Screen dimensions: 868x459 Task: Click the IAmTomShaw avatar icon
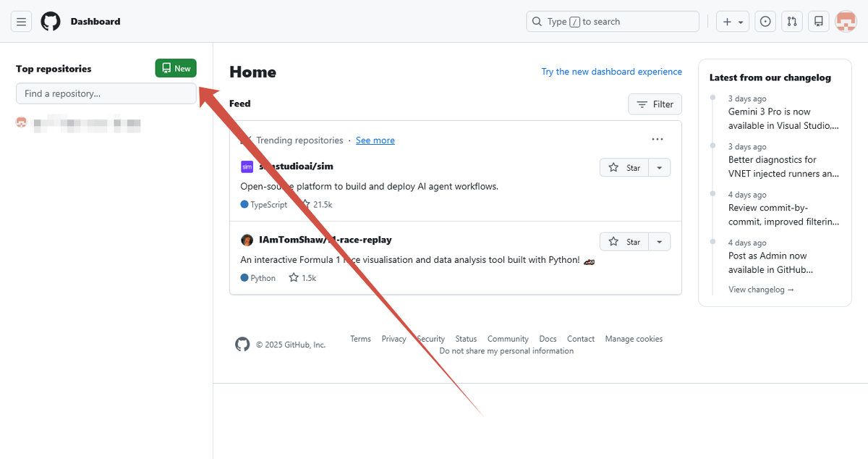point(247,240)
